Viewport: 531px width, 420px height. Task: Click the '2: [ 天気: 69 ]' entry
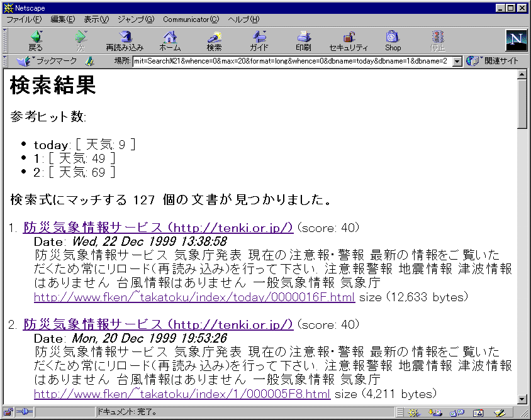tap(74, 172)
